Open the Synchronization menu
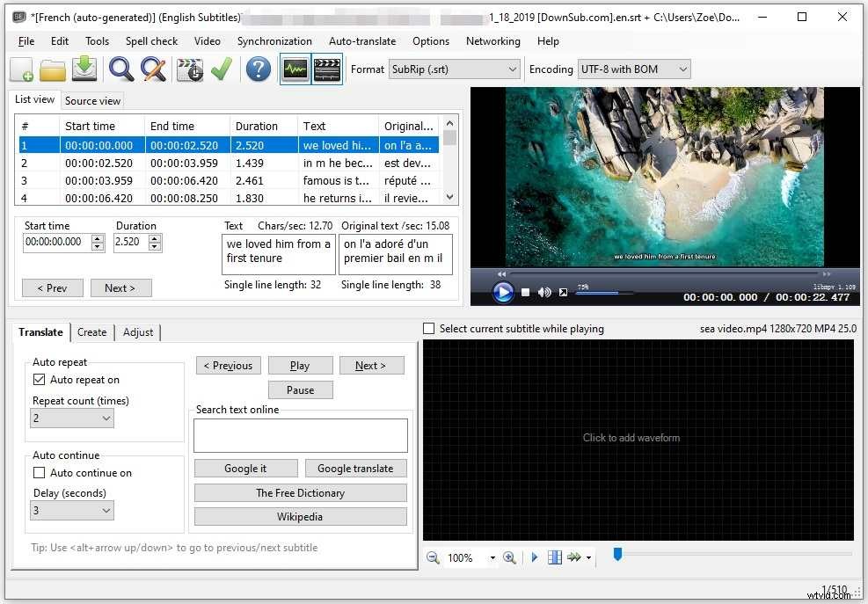Viewport: 868px width, 604px height. (x=274, y=40)
